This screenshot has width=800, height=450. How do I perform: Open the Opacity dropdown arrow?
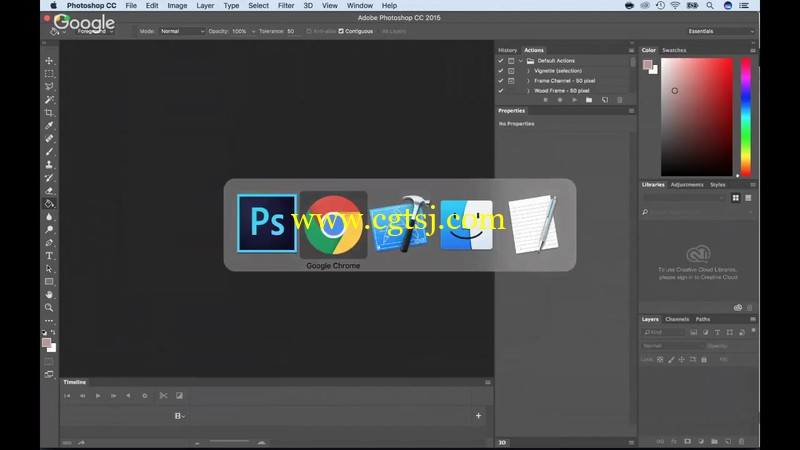pos(253,31)
